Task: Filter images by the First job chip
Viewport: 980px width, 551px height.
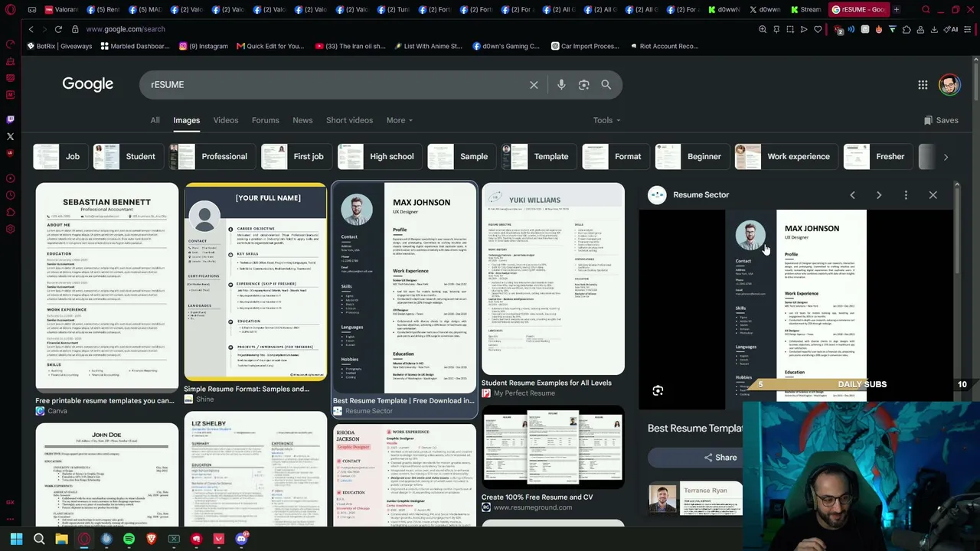Action: click(296, 157)
